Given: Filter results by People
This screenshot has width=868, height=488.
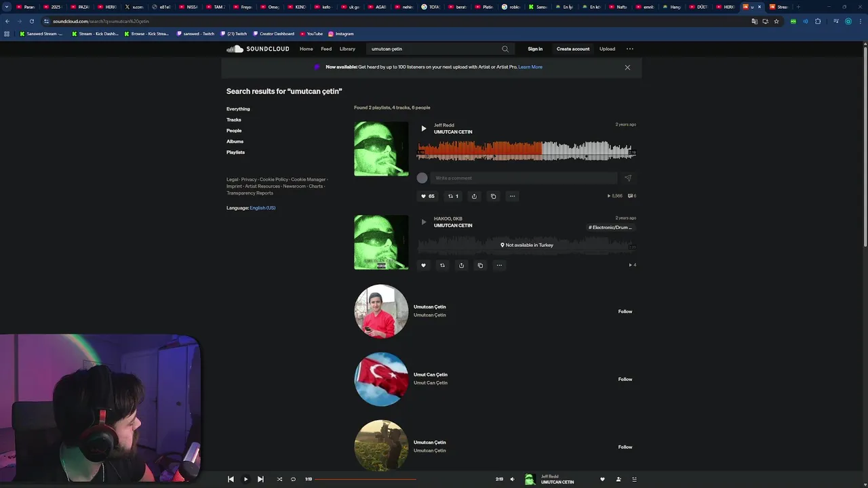Looking at the screenshot, I should click(234, 131).
